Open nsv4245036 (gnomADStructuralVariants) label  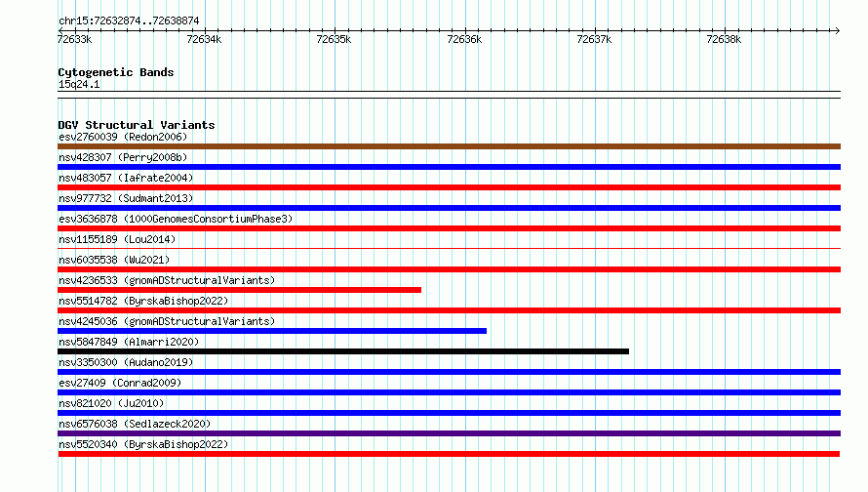(167, 321)
